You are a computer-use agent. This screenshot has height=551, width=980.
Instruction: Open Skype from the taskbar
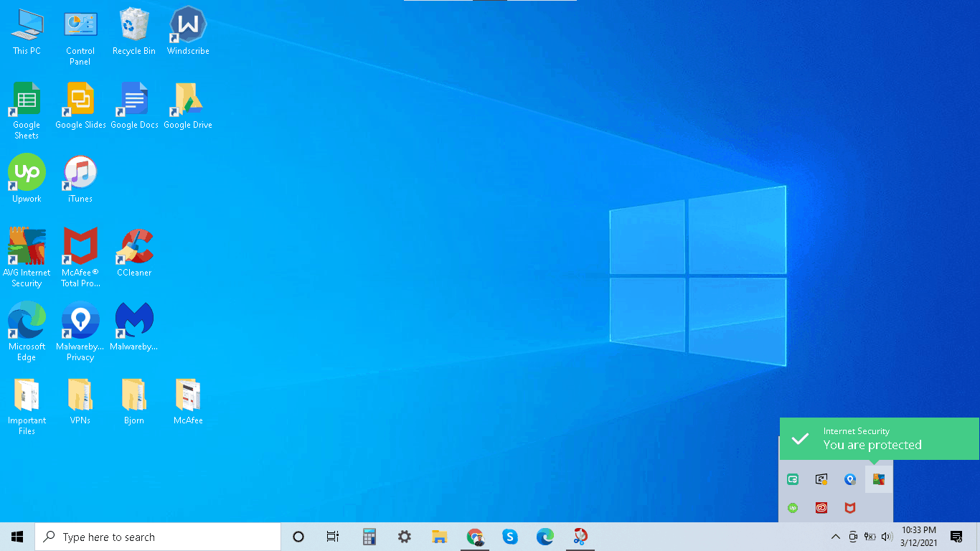point(510,536)
